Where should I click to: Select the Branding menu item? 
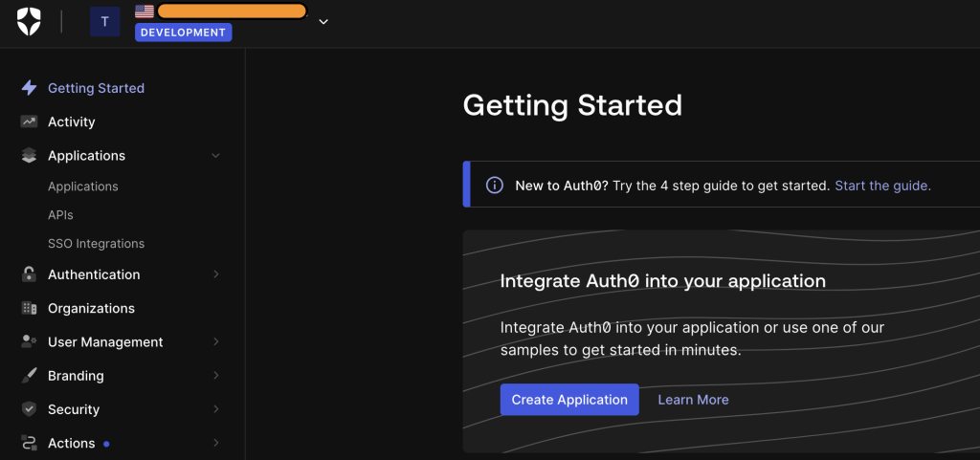tap(76, 376)
